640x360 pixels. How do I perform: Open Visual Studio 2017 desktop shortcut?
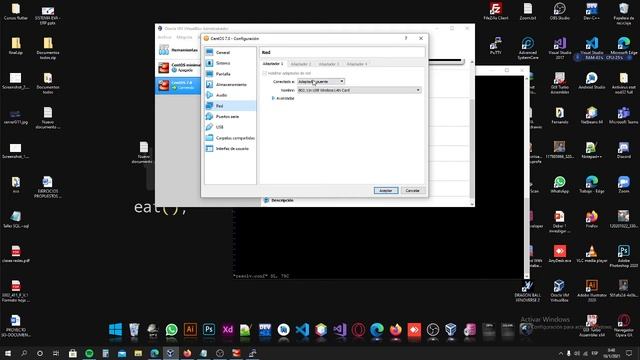(560, 48)
